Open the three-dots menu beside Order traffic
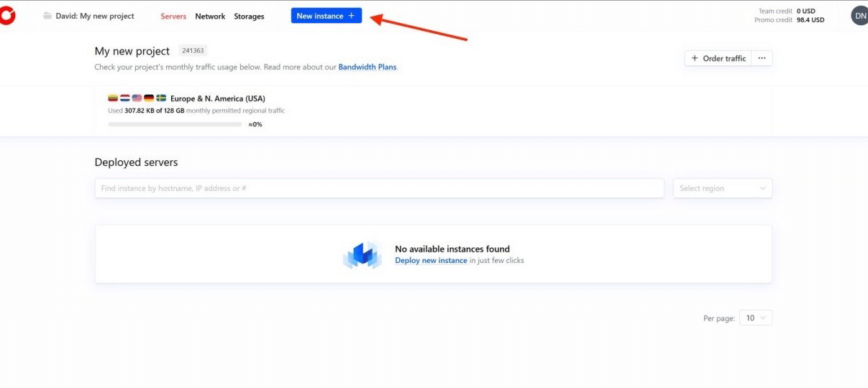The width and height of the screenshot is (868, 388). (x=762, y=58)
